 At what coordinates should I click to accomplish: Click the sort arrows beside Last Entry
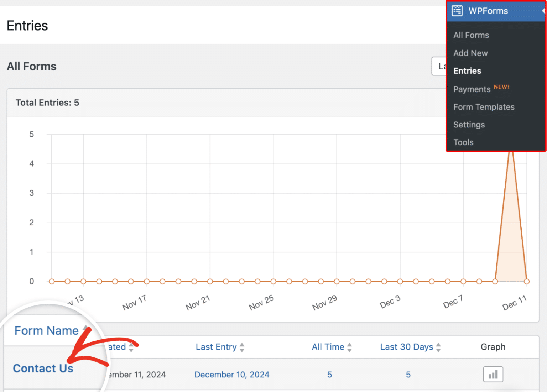tap(242, 347)
